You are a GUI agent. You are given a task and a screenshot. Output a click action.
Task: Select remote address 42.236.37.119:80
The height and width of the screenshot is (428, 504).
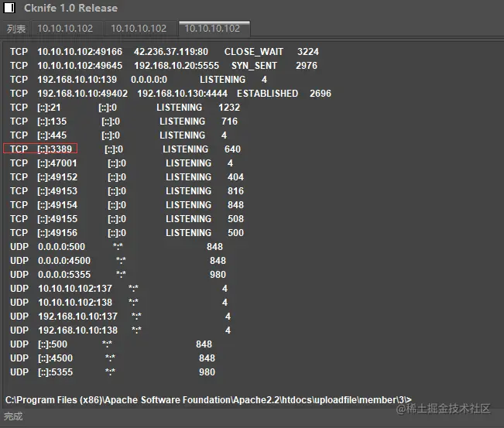[171, 51]
